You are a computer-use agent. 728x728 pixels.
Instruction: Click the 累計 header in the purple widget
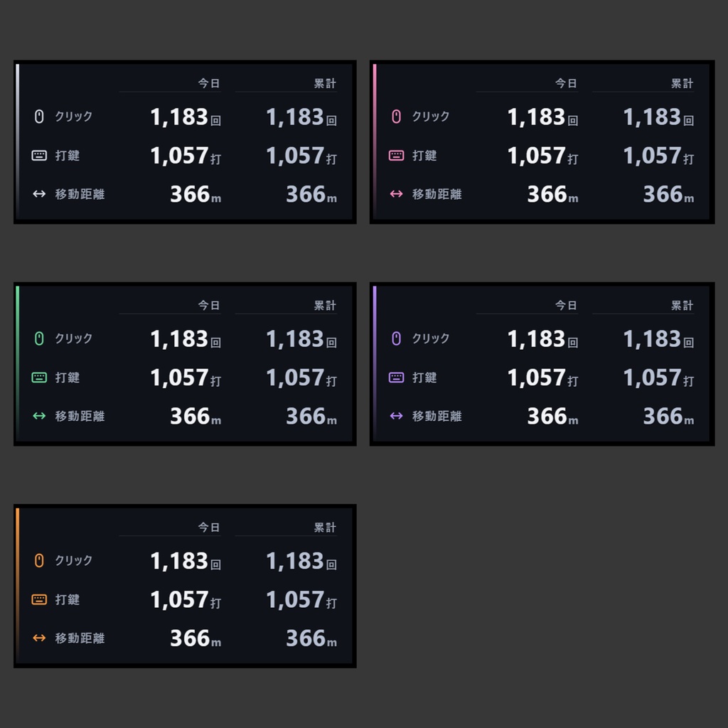click(x=682, y=306)
